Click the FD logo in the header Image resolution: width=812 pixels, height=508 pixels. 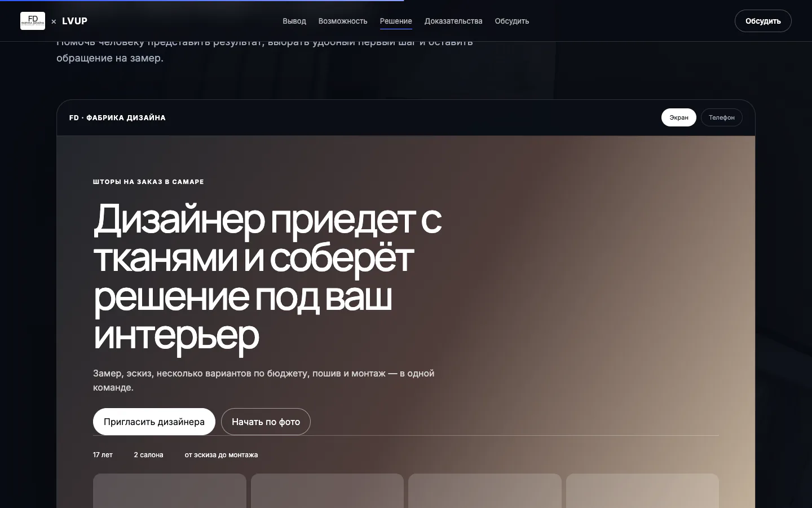click(x=33, y=21)
